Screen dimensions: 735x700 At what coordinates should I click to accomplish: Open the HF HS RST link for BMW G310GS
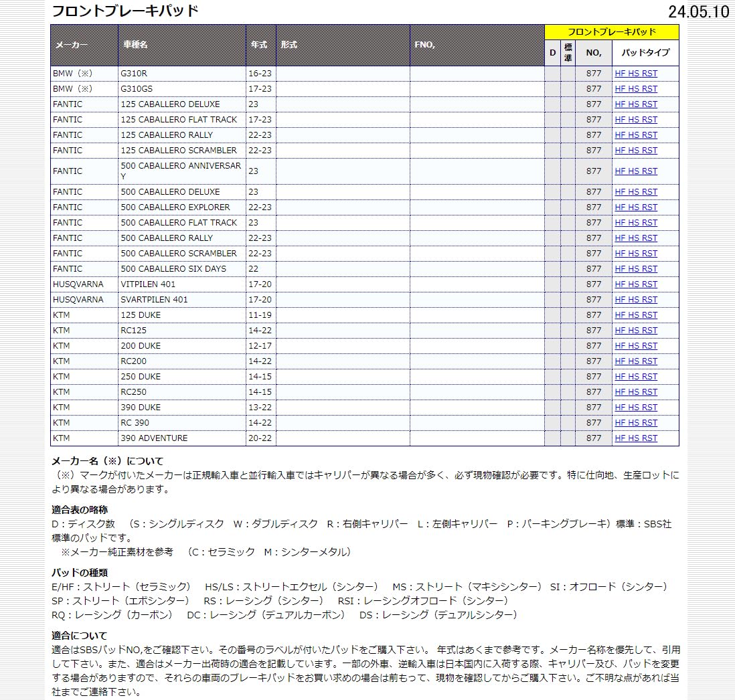pos(636,89)
